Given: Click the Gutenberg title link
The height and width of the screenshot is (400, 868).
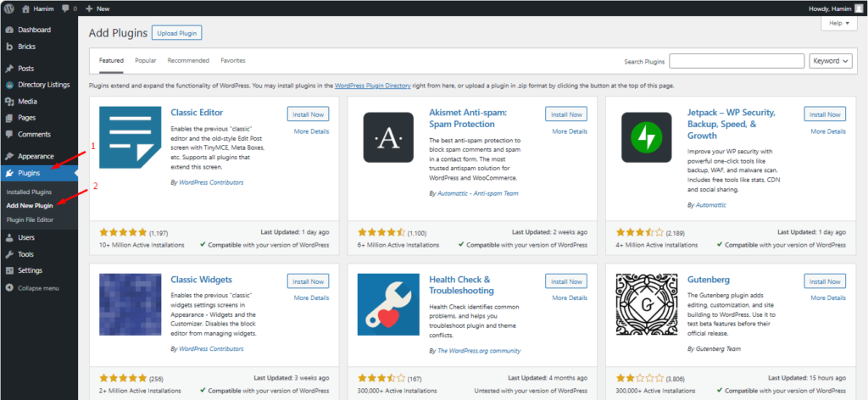Looking at the screenshot, I should (709, 280).
